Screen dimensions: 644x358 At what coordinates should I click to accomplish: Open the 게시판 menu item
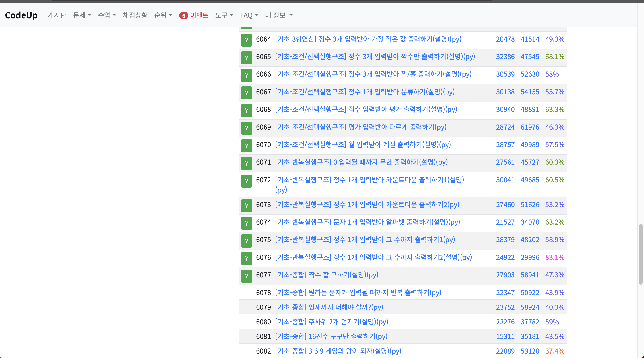[57, 15]
